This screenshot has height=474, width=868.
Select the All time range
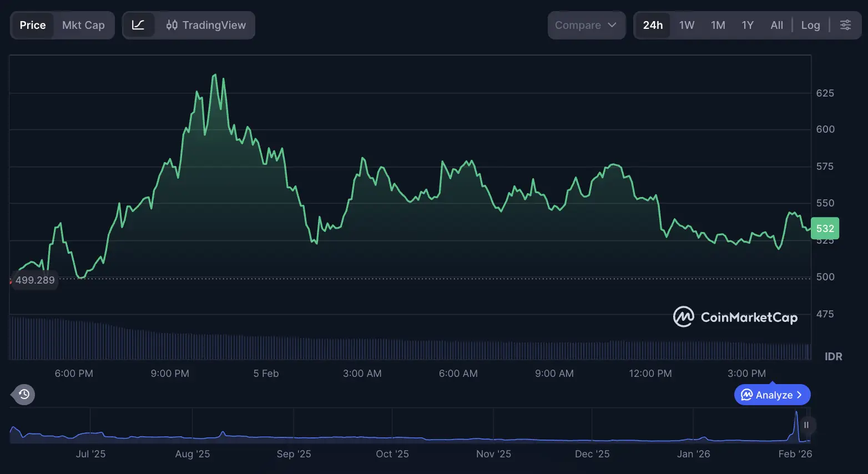776,25
